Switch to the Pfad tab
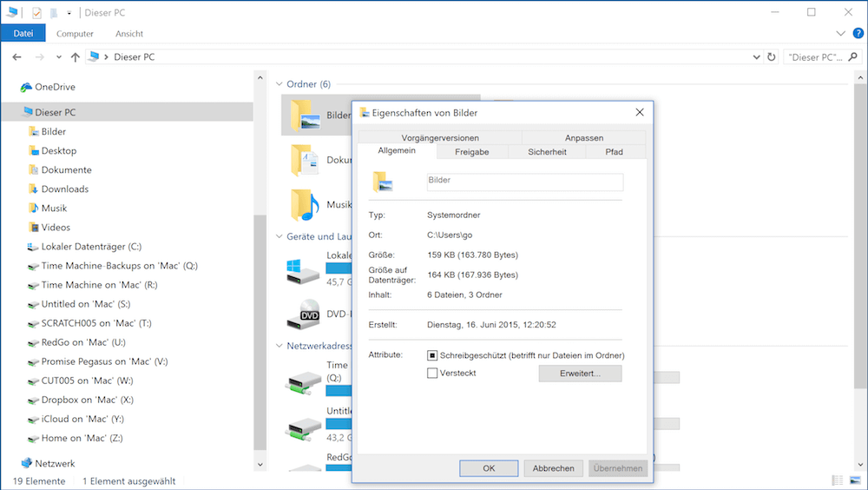 pyautogui.click(x=614, y=152)
